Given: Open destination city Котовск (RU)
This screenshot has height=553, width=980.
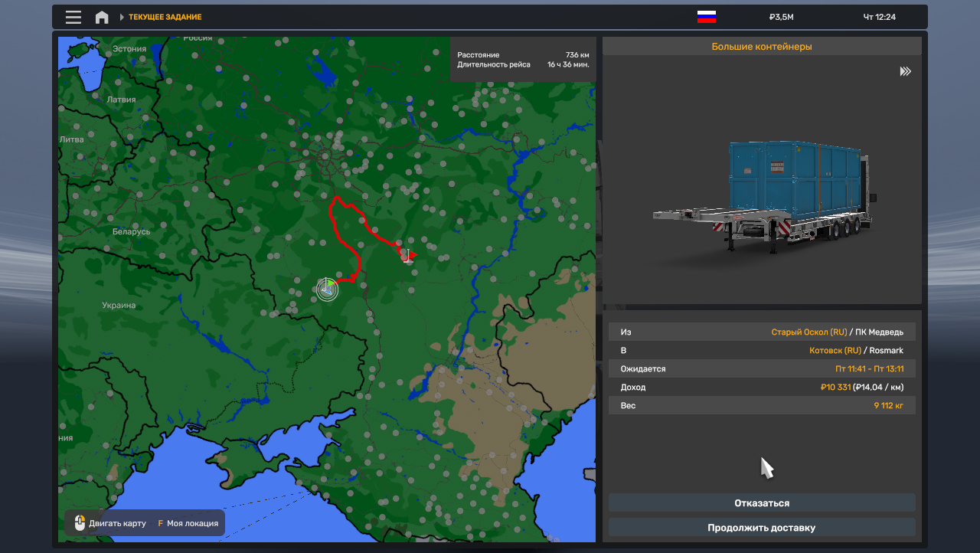Looking at the screenshot, I should coord(835,351).
